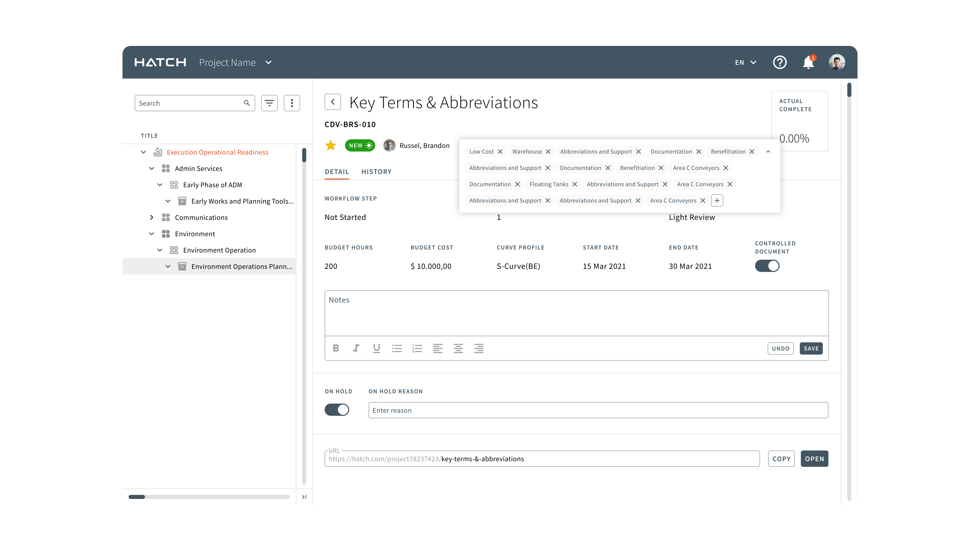This screenshot has width=980, height=551.
Task: Add a new tag with plus button
Action: click(717, 200)
